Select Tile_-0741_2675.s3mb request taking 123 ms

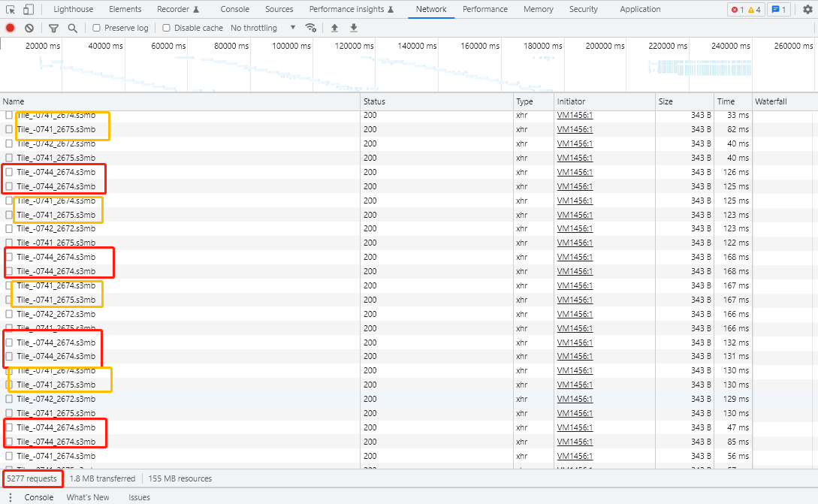[x=56, y=215]
